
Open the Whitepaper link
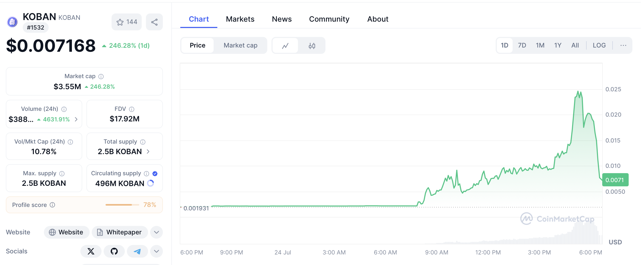[120, 232]
